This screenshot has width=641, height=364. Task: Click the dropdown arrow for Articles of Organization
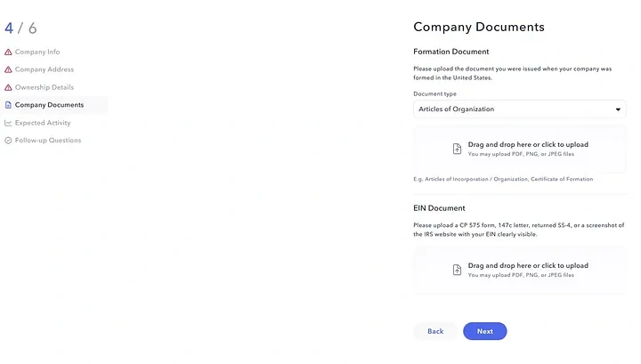click(618, 109)
